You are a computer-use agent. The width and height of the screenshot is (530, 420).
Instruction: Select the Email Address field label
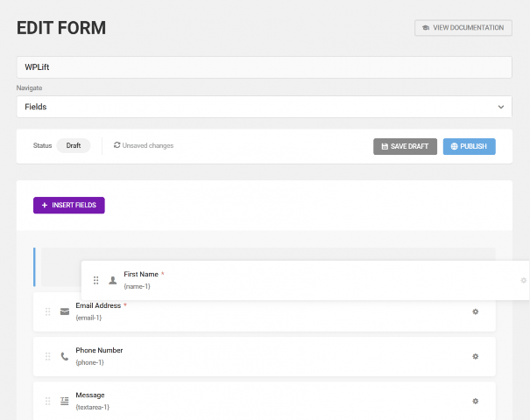click(98, 305)
